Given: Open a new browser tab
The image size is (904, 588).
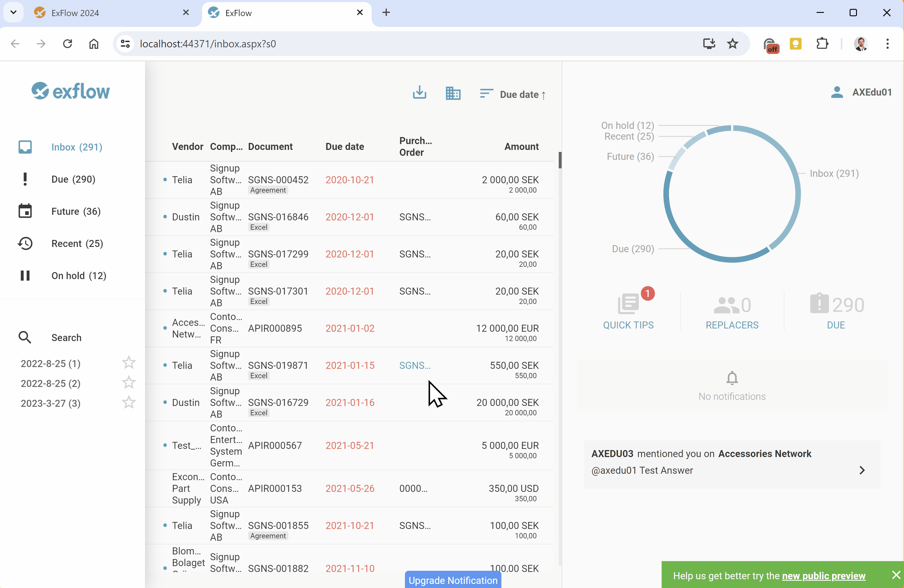Looking at the screenshot, I should 386,13.
